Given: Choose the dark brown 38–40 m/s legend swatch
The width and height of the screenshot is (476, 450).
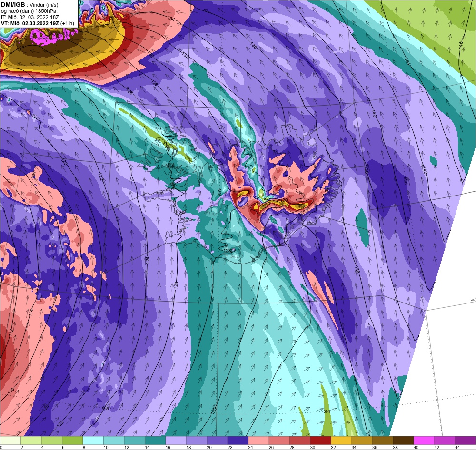Looking at the screenshot, I should coord(403,440).
